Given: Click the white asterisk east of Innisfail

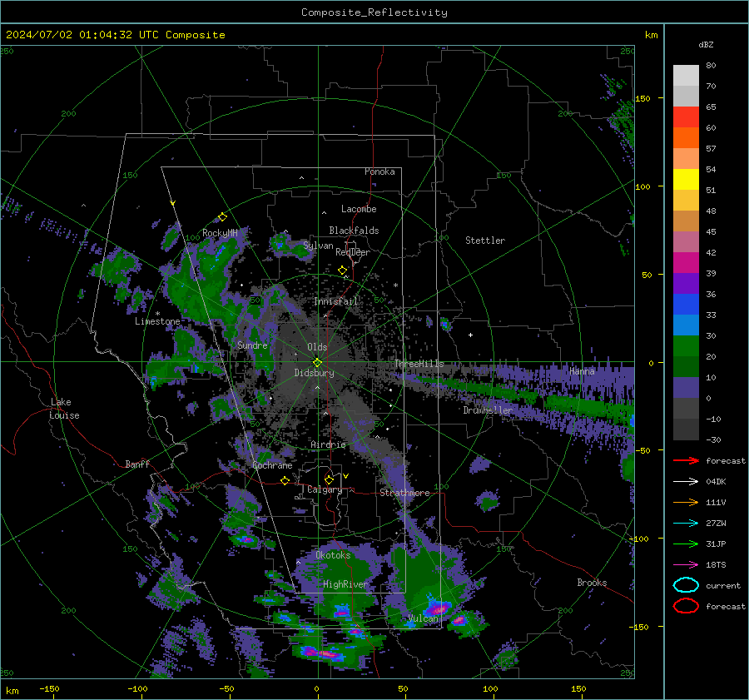Looking at the screenshot, I should coord(395,285).
